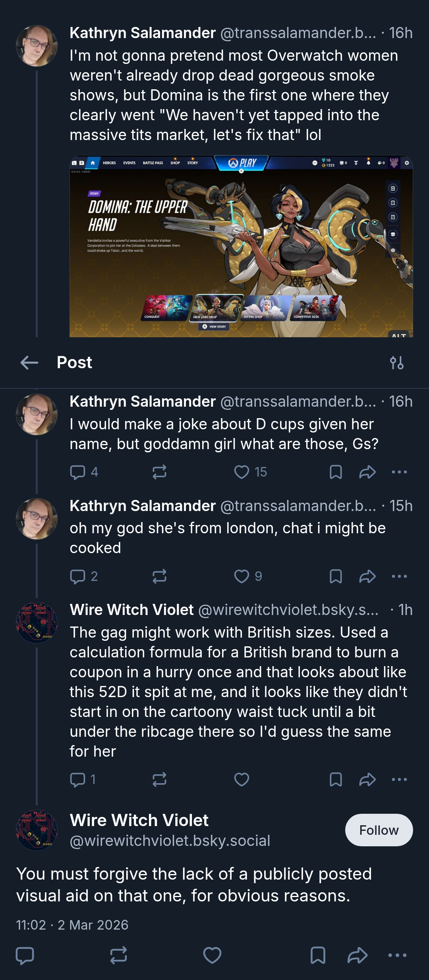Reply to the main post at bottom
429x980 pixels.
coord(25,955)
